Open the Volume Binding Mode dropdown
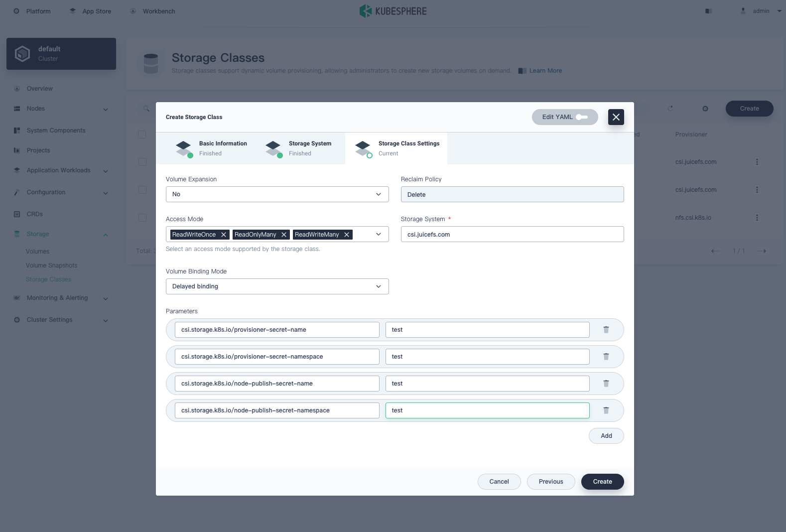Image resolution: width=786 pixels, height=532 pixels. coord(277,286)
